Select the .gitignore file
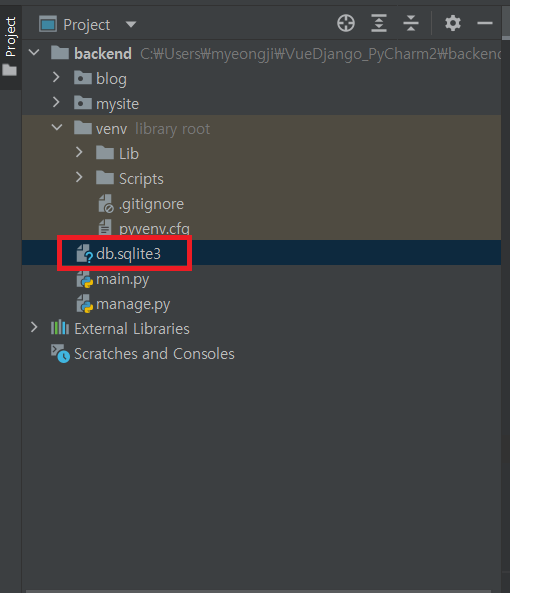 pos(151,204)
